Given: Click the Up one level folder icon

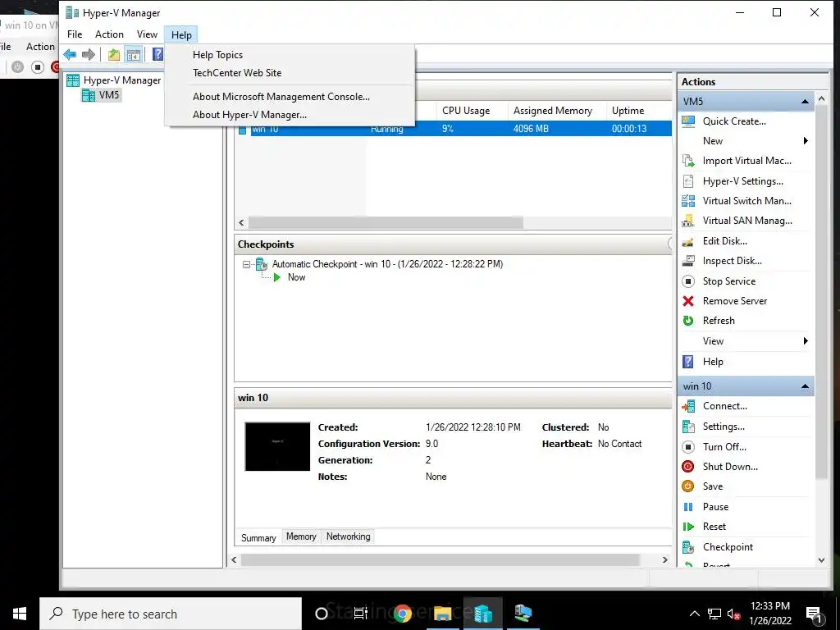Looking at the screenshot, I should click(113, 54).
